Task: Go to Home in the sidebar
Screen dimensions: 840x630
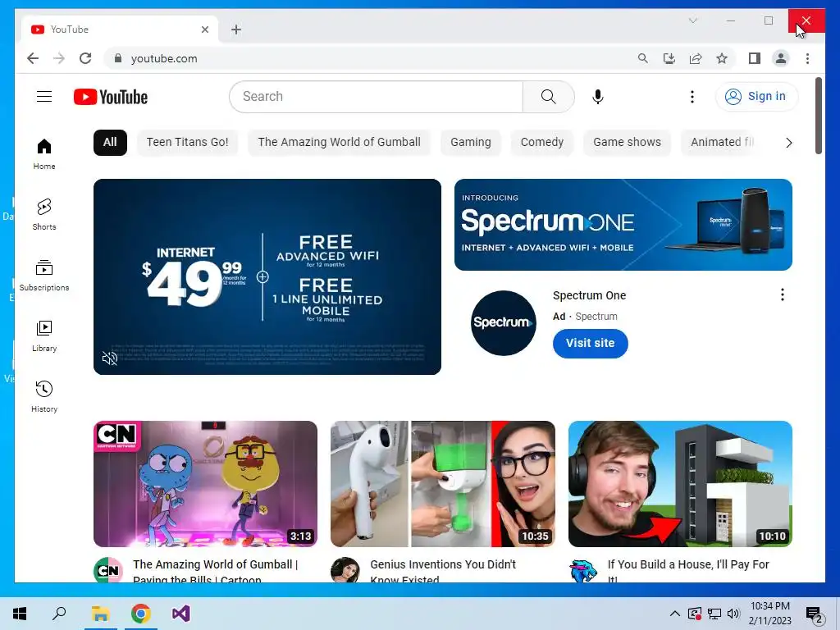Action: (x=44, y=154)
